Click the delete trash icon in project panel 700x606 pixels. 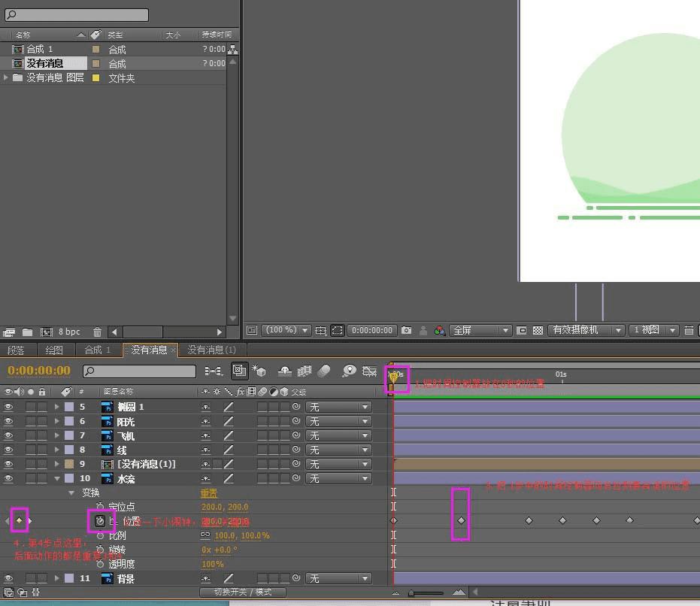click(x=97, y=332)
